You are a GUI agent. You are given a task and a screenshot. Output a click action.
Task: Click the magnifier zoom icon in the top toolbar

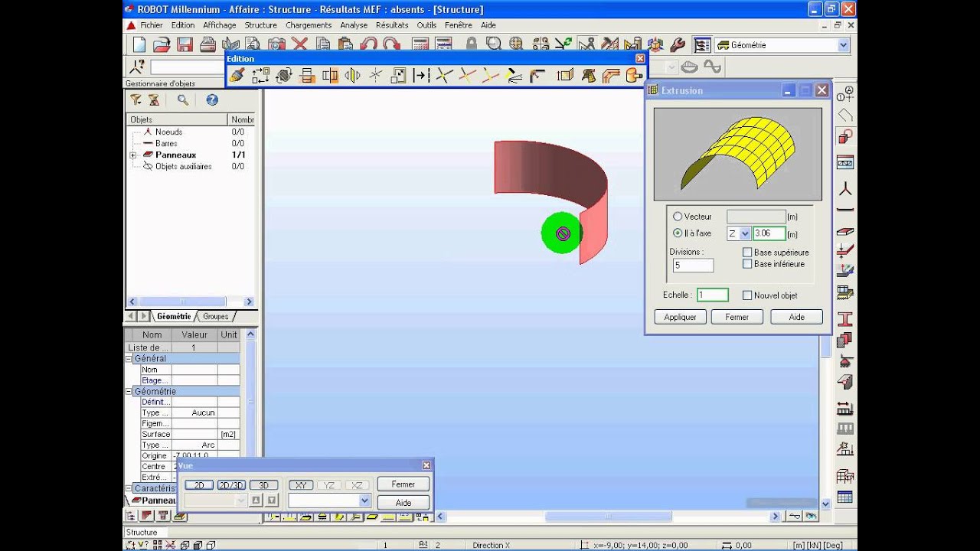point(494,45)
